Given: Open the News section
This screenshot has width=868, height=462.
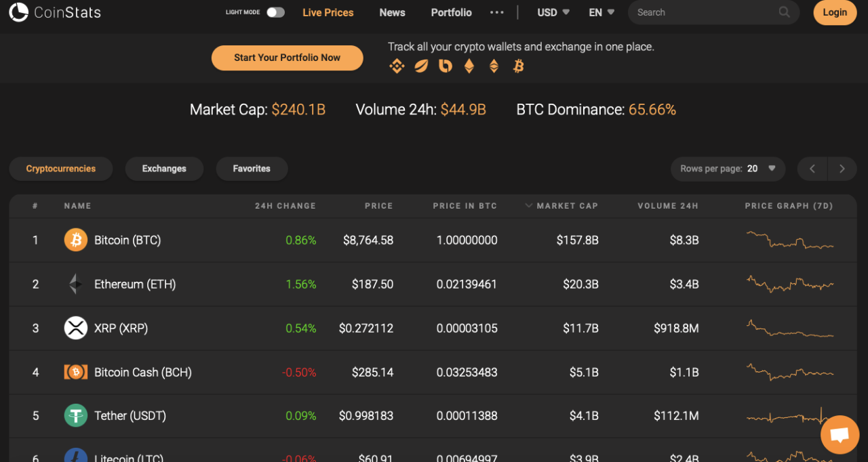Looking at the screenshot, I should [x=392, y=12].
